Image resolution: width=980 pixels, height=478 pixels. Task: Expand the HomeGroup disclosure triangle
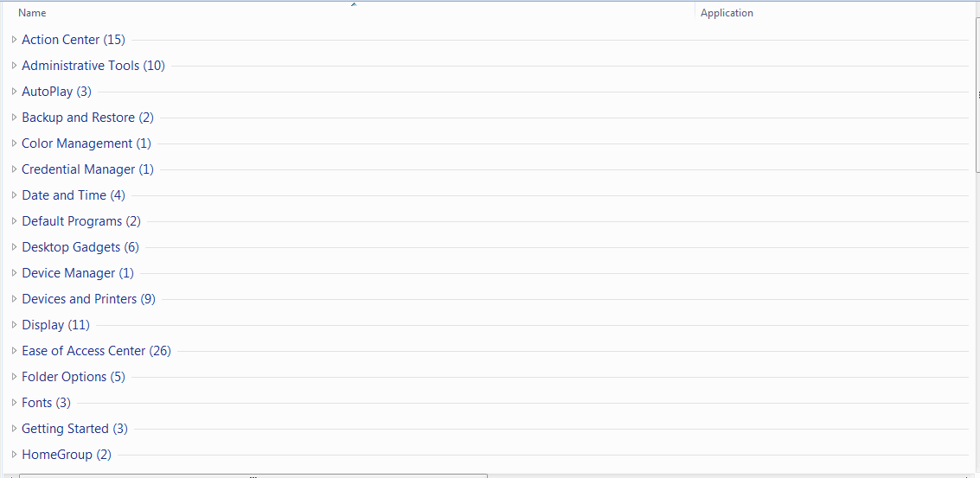coord(14,455)
